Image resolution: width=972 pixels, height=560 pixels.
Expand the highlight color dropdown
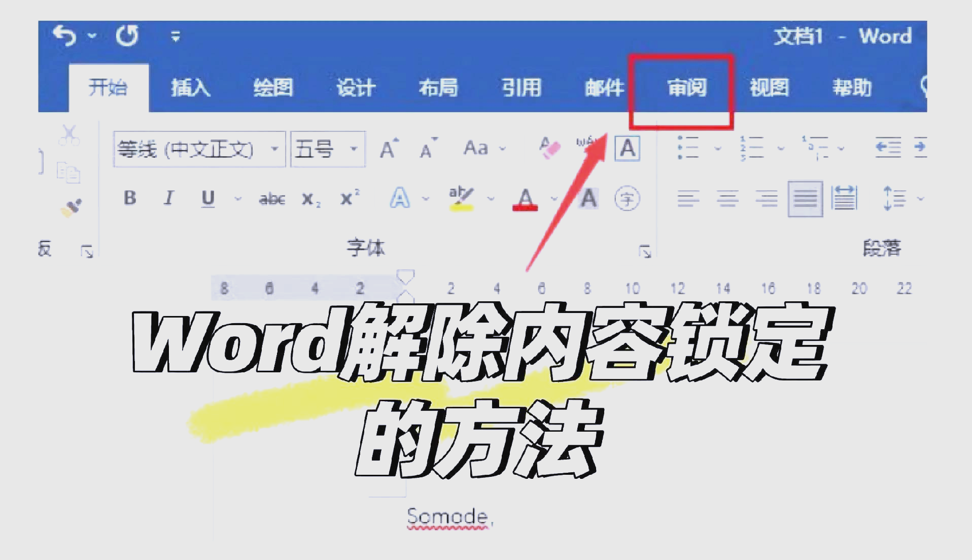[491, 199]
